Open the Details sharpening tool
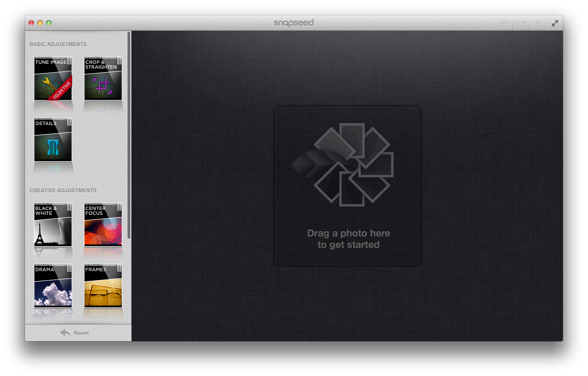 (x=53, y=140)
